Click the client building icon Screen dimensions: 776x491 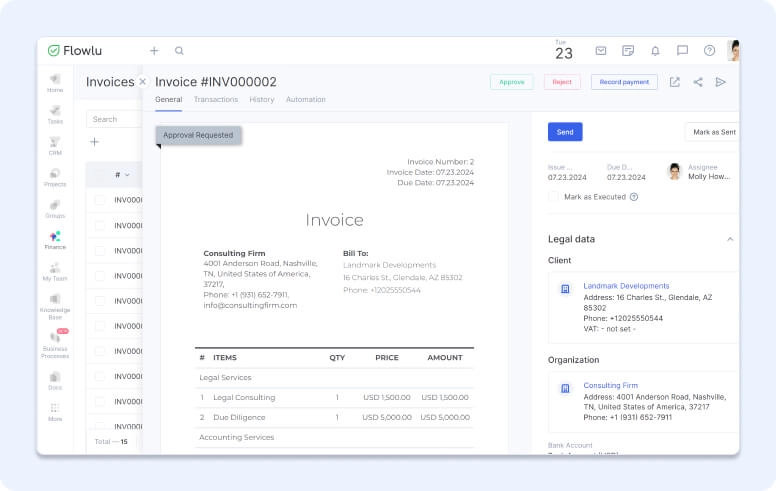(565, 289)
